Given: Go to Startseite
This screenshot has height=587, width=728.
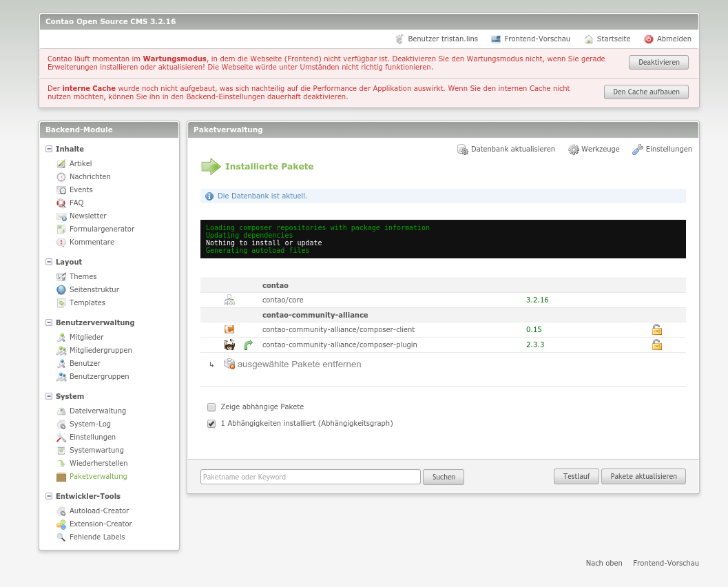Looking at the screenshot, I should tap(607, 39).
